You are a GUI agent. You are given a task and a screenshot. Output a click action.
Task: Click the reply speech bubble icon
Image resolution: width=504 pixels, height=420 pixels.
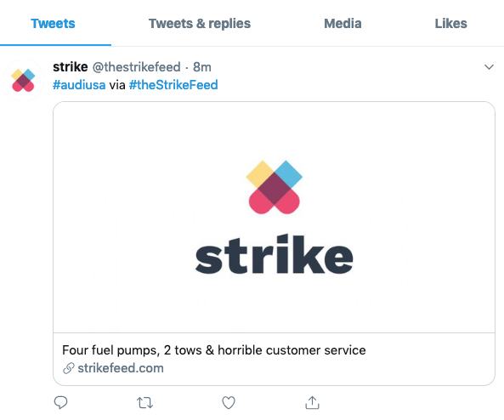(60, 402)
